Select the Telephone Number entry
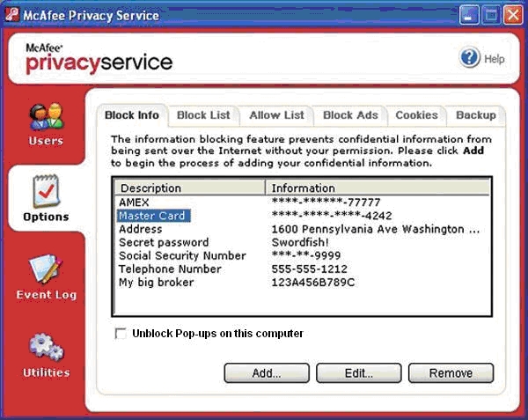Viewport: 528px width, 420px height. coord(170,269)
